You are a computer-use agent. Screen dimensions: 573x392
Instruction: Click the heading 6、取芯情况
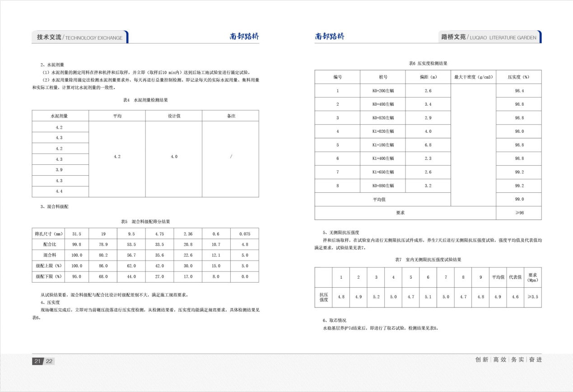pyautogui.click(x=334, y=320)
